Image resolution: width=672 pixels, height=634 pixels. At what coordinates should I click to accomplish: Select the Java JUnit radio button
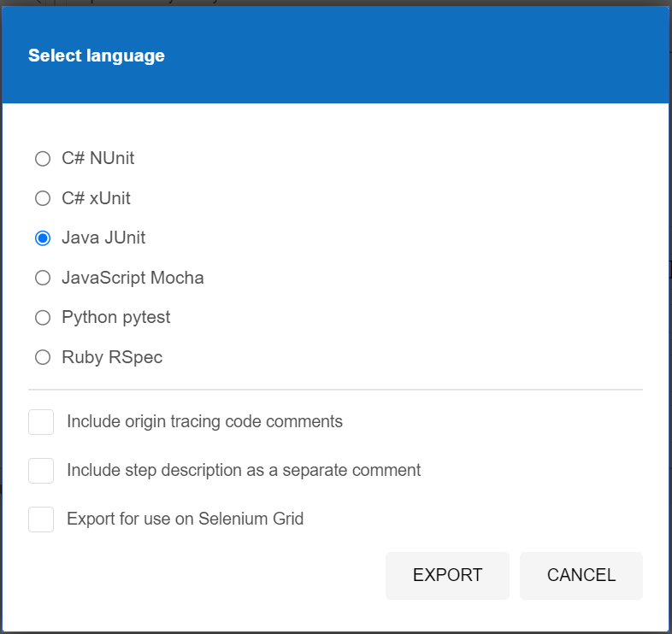43,238
